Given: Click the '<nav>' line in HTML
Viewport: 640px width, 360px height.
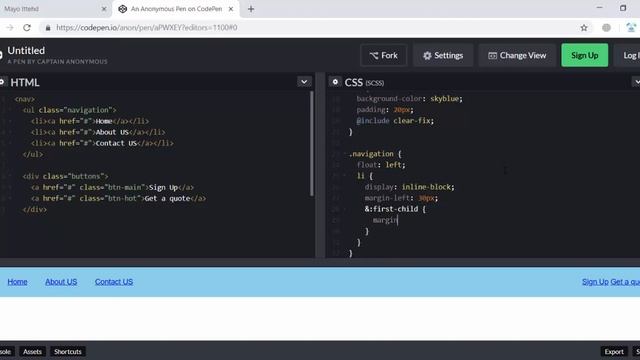Looking at the screenshot, I should tap(25, 99).
